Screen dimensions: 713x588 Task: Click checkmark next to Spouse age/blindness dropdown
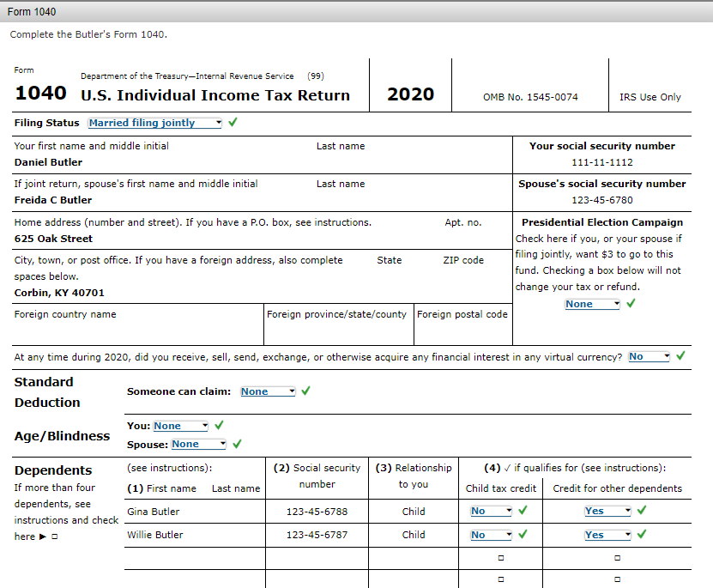coord(238,444)
